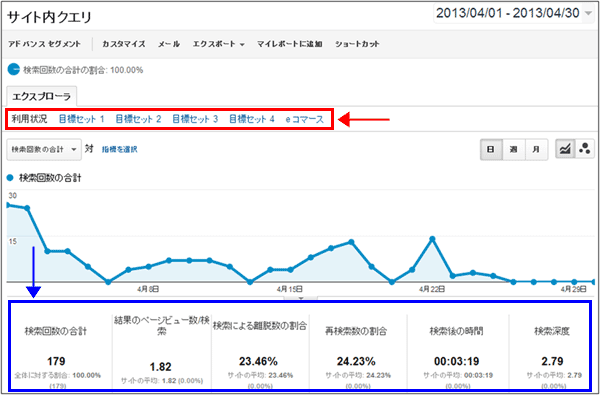The height and width of the screenshot is (395, 600).
Task: Click the 4月15日 axis label
Action: (x=290, y=289)
